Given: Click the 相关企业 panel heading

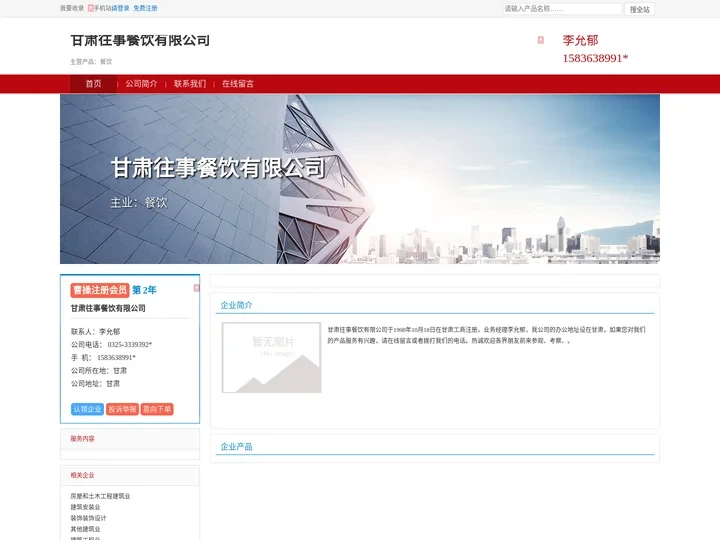Looking at the screenshot, I should 82,475.
